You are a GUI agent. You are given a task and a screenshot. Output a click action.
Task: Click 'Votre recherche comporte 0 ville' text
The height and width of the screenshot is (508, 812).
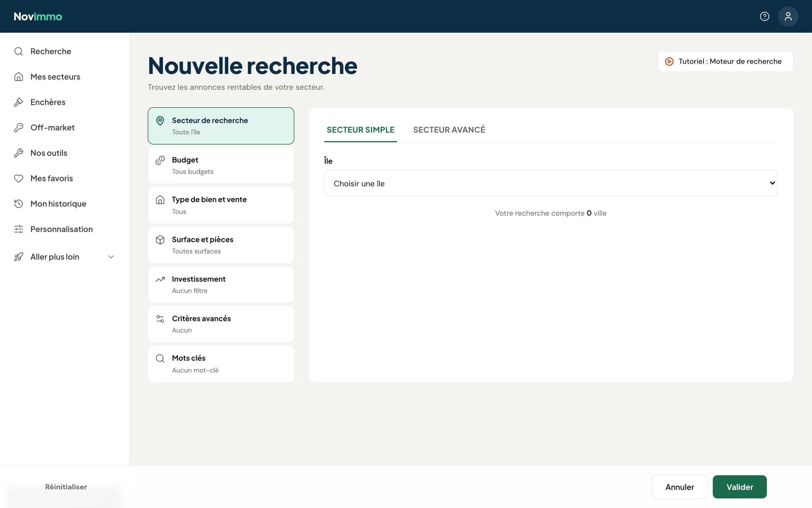click(x=551, y=213)
